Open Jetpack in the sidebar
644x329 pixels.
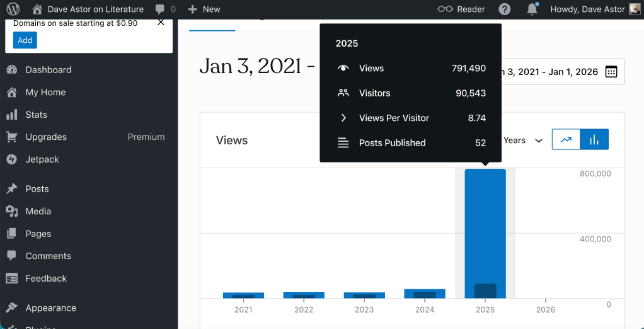pyautogui.click(x=42, y=159)
